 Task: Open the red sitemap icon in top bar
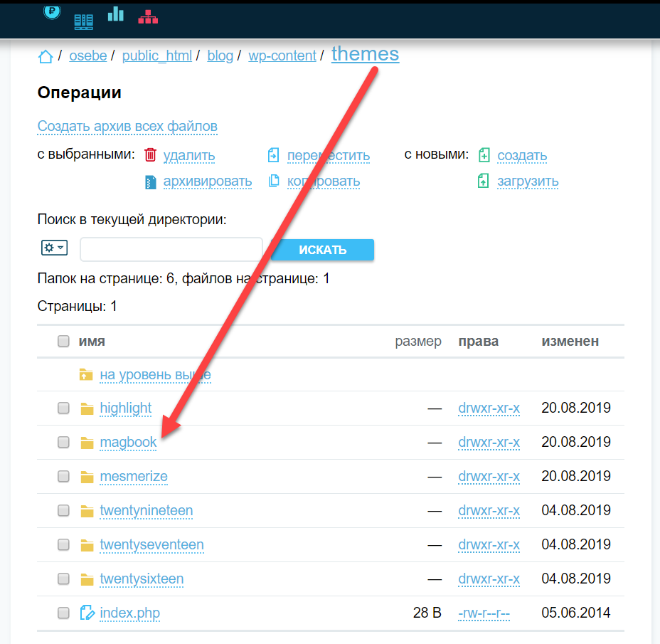coord(148,17)
